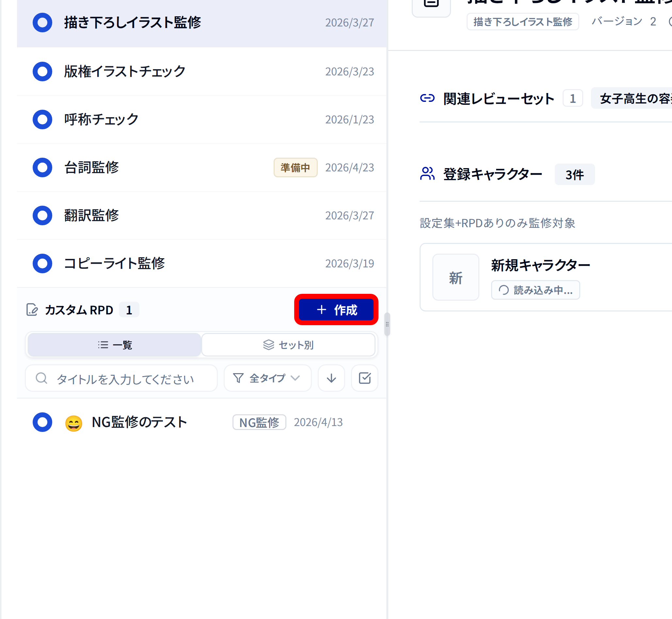Click the 読み込み中... loading button
The height and width of the screenshot is (619, 672).
coord(535,290)
